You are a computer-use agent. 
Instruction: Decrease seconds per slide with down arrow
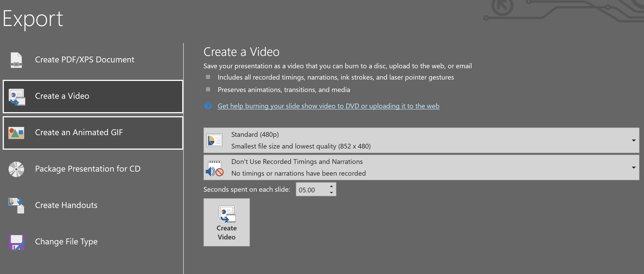point(331,193)
